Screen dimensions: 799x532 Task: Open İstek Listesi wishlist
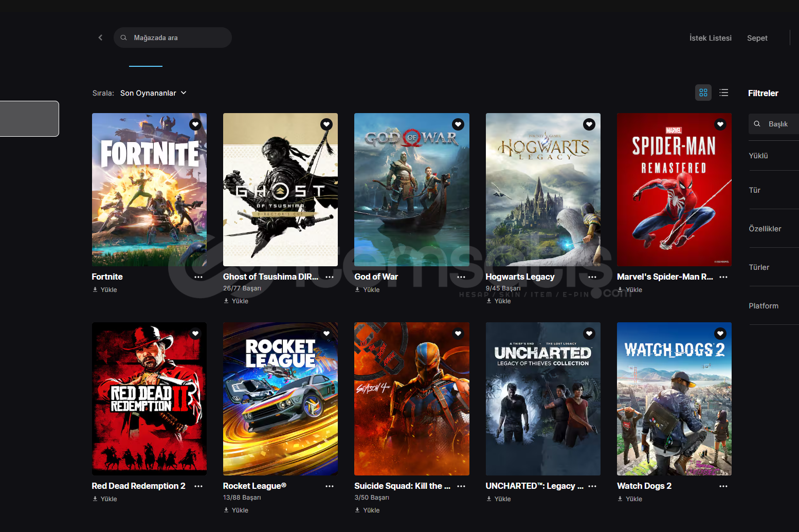tap(711, 38)
